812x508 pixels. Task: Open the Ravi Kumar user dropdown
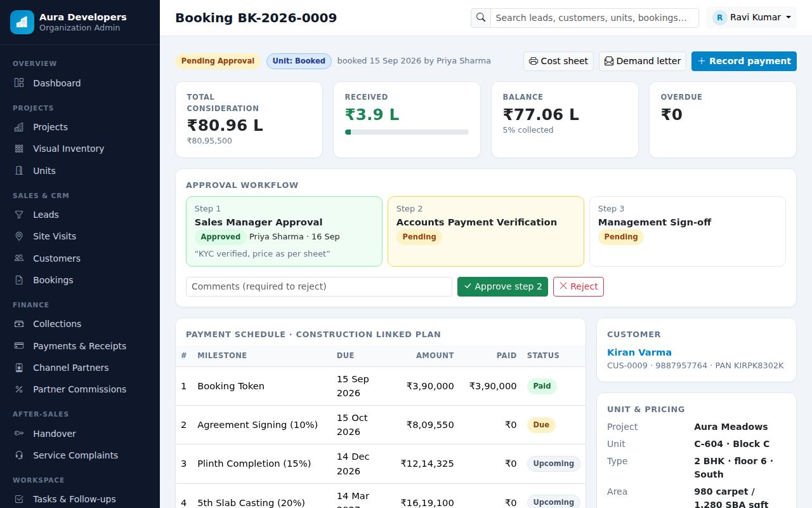[x=752, y=18]
